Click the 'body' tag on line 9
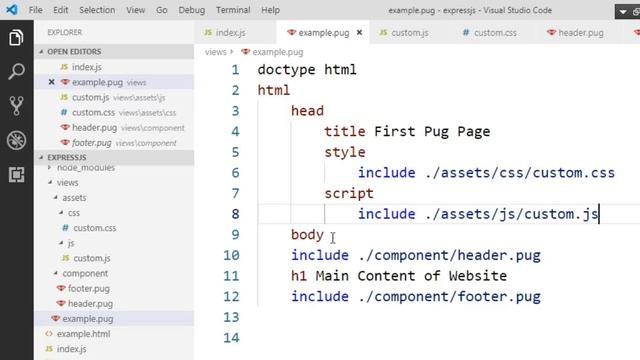Screen dimensions: 640x360 pos(307,234)
